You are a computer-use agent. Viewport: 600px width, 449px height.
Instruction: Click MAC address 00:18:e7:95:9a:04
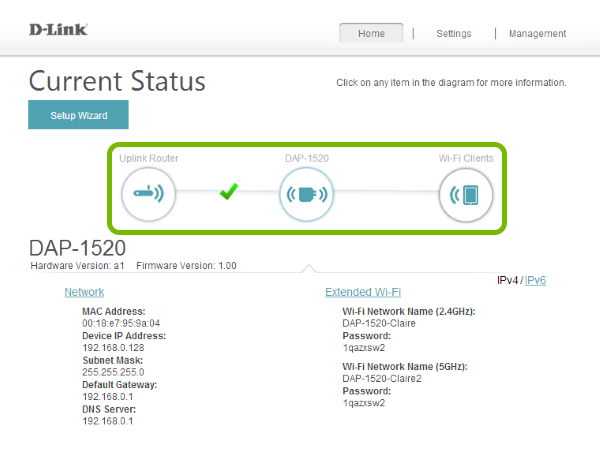121,323
